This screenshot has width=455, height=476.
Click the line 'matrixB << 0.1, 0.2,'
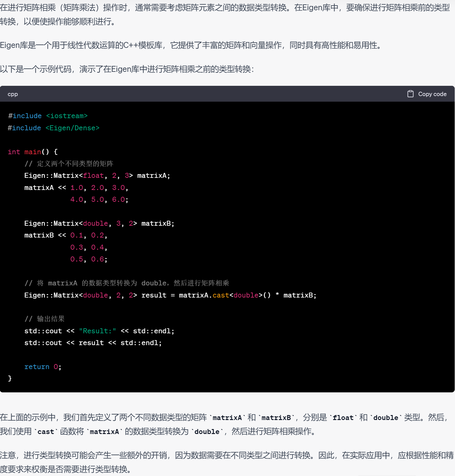66,235
